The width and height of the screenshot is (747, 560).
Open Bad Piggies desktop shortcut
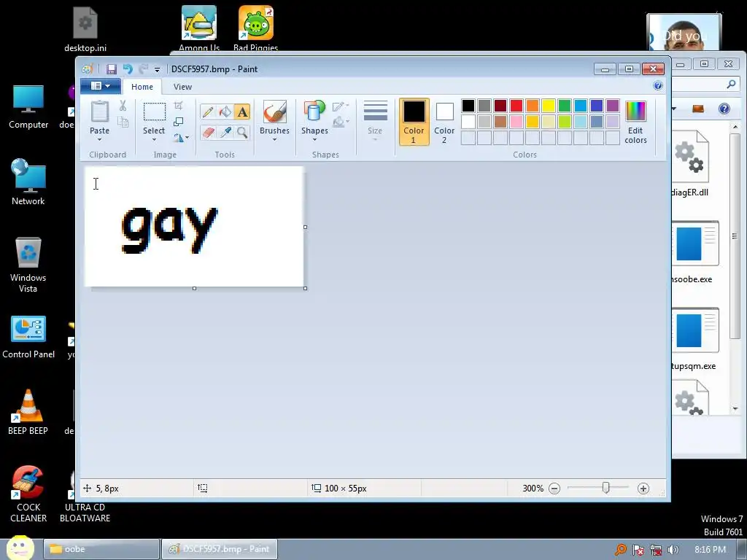pyautogui.click(x=256, y=28)
